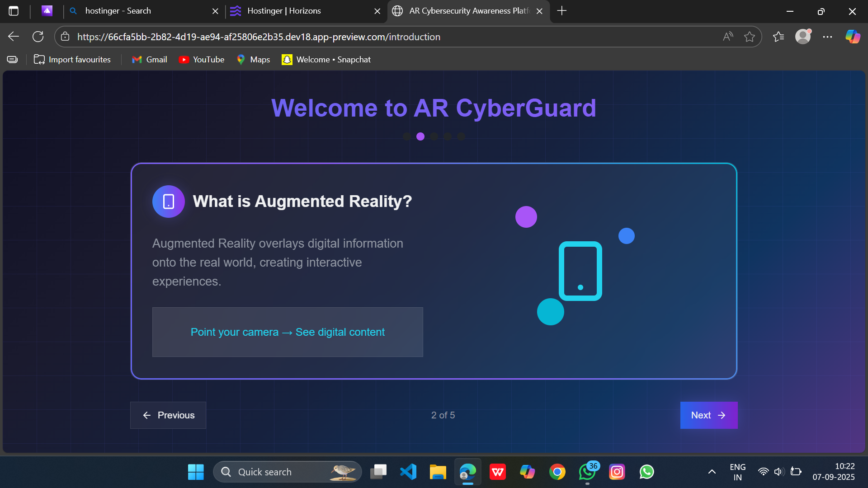Open the Copilot sidebar icon
Image resolution: width=868 pixels, height=488 pixels.
coord(853,37)
